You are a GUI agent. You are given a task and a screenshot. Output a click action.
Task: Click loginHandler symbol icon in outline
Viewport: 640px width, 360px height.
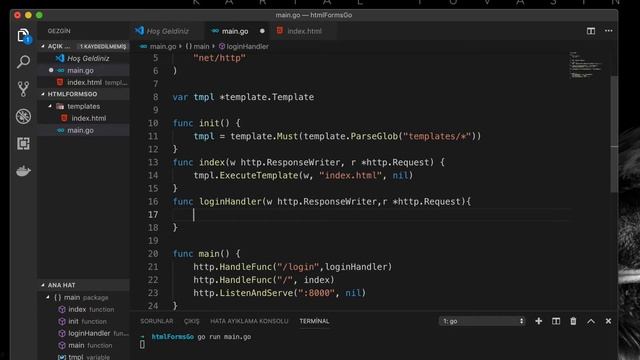[62, 333]
